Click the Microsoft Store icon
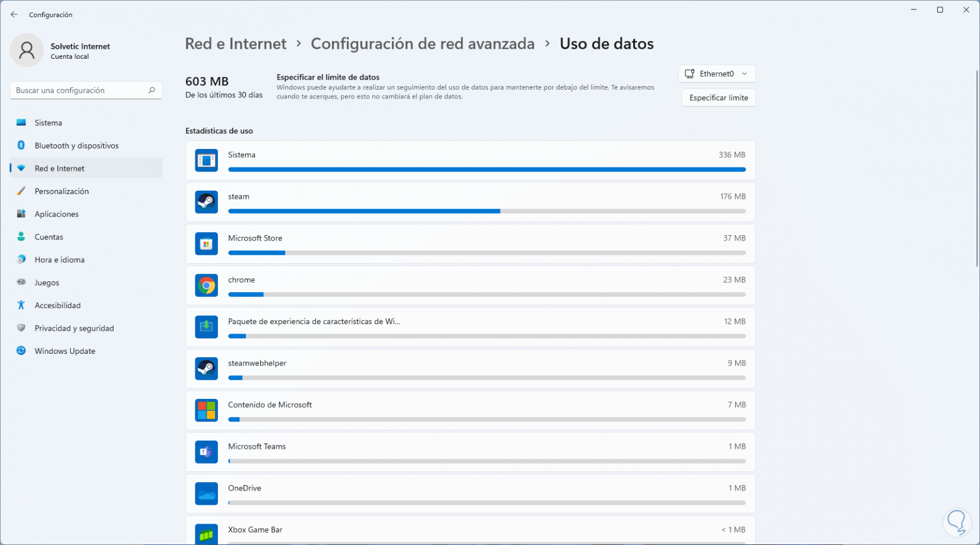This screenshot has width=980, height=545. (x=206, y=244)
